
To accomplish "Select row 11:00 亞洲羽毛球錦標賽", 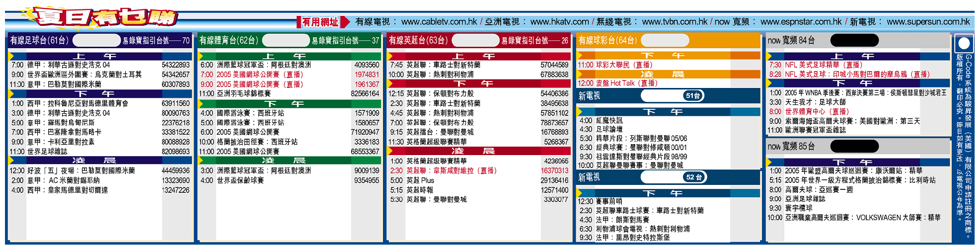I will tap(290, 93).
